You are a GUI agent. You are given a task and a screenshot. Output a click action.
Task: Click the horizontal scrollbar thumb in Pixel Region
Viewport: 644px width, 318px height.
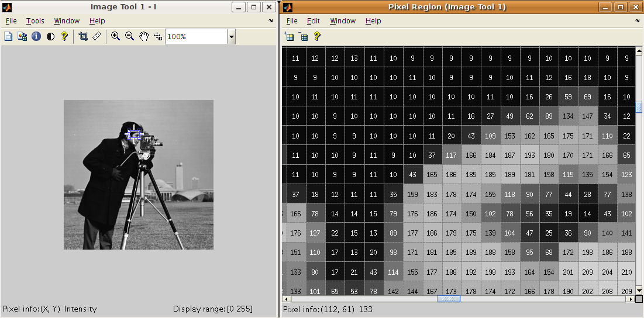(449, 299)
